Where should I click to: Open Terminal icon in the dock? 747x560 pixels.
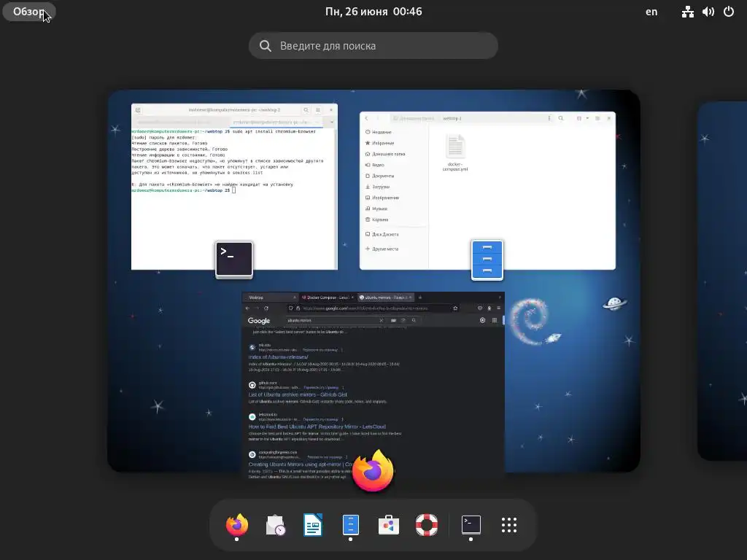tap(471, 525)
